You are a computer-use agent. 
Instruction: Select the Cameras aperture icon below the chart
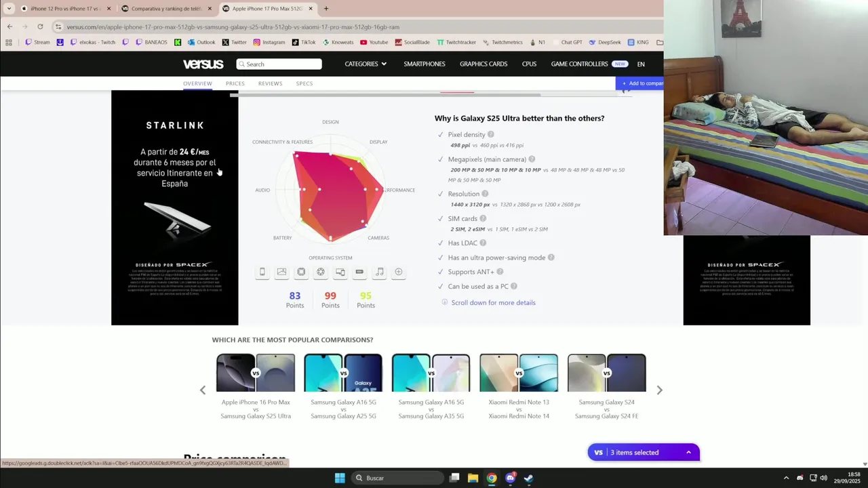point(321,272)
